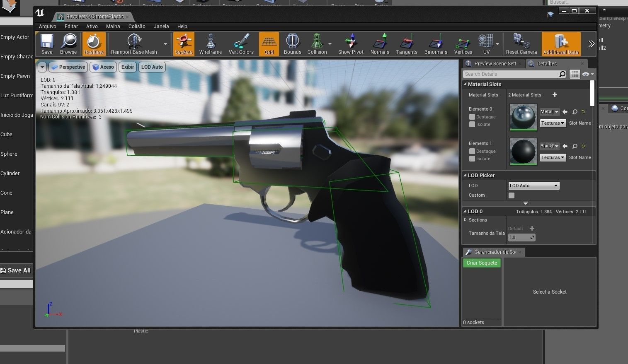Show mesh Bounds
The height and width of the screenshot is (364, 628).
[293, 44]
